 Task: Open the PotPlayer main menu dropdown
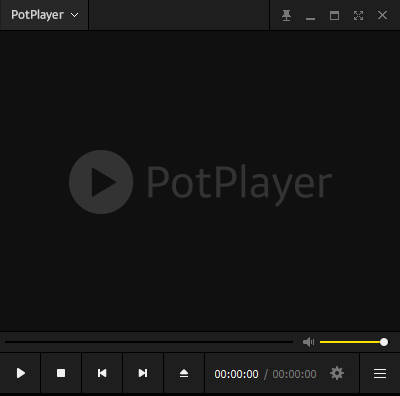click(44, 15)
